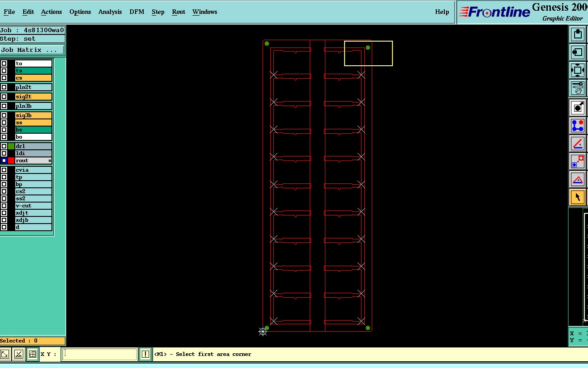Select the xdjb layer name
The image size is (588, 368).
pos(34,220)
